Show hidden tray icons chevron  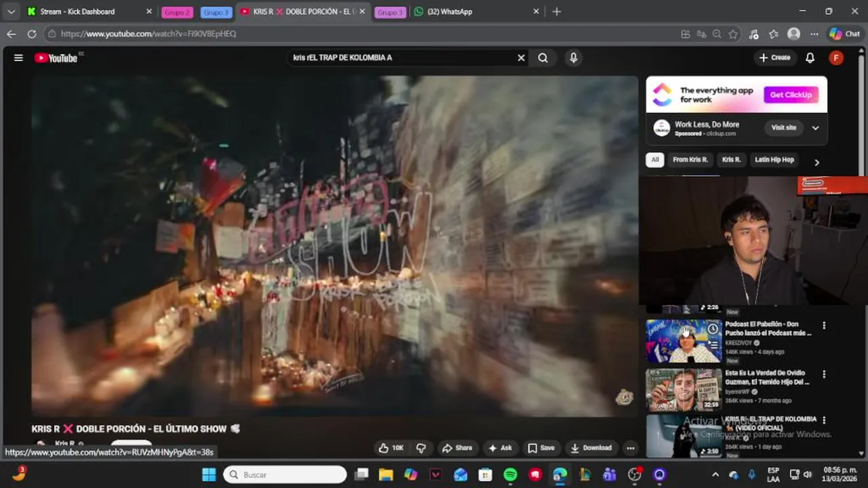pos(715,474)
